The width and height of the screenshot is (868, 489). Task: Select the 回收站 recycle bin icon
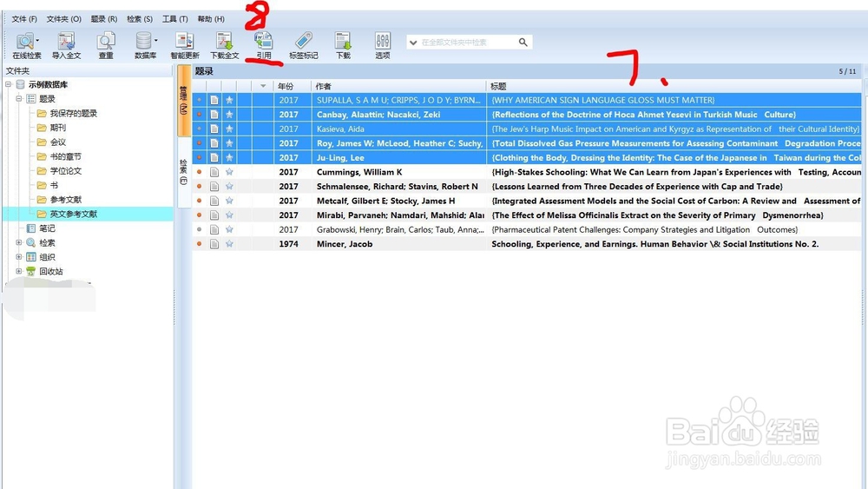pos(31,271)
